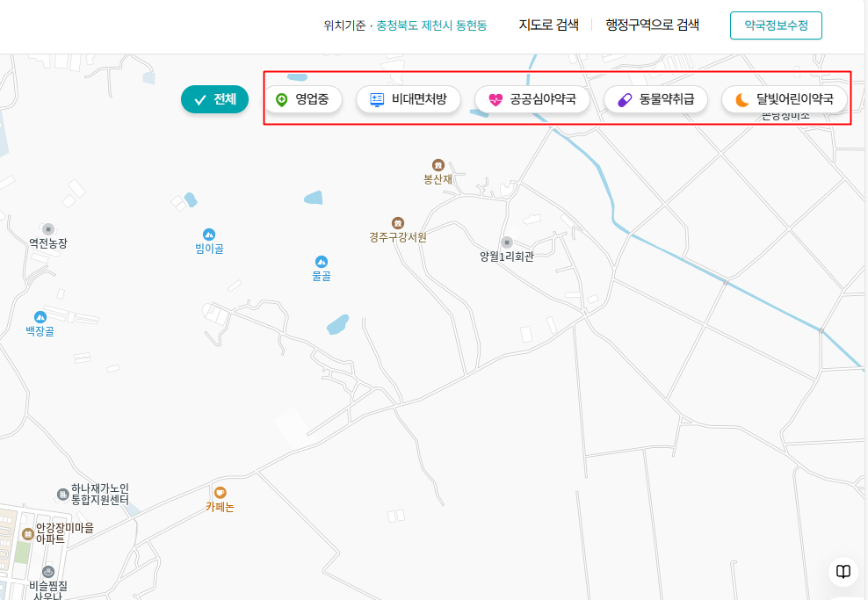
Task: Toggle the 비대면처방 filter
Action: (408, 99)
